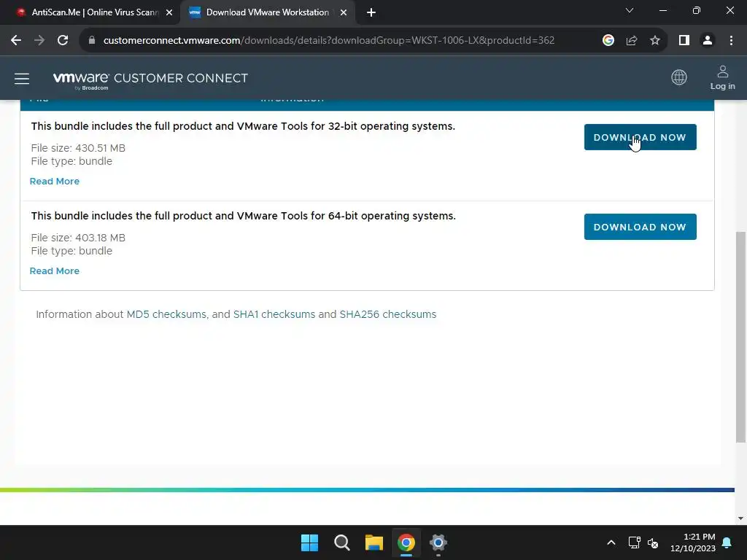This screenshot has height=560, width=747.
Task: Open the globe language selector
Action: click(x=679, y=77)
